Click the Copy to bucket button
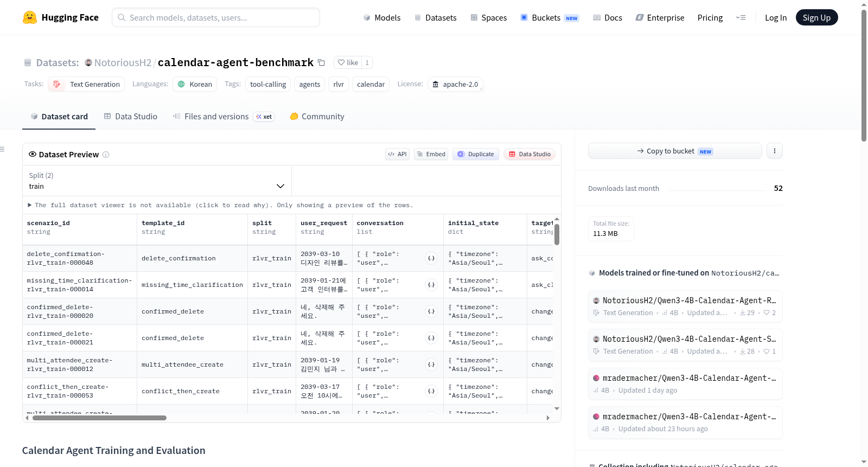 pyautogui.click(x=675, y=151)
